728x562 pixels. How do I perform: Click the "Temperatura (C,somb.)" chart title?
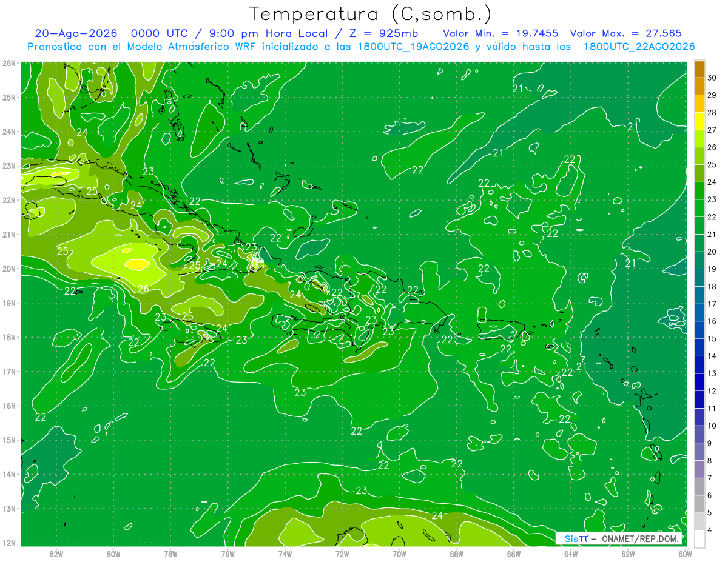pyautogui.click(x=371, y=15)
